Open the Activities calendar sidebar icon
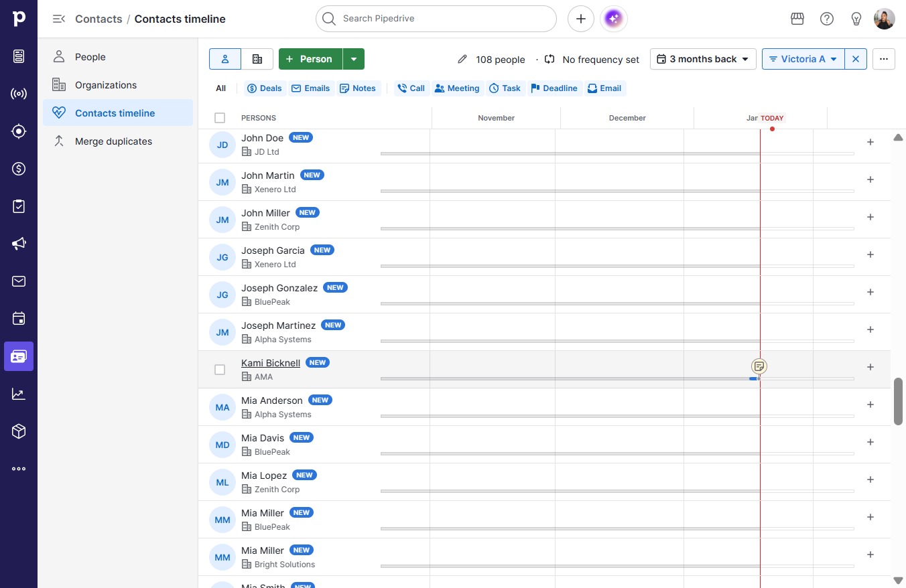The image size is (906, 588). click(19, 319)
